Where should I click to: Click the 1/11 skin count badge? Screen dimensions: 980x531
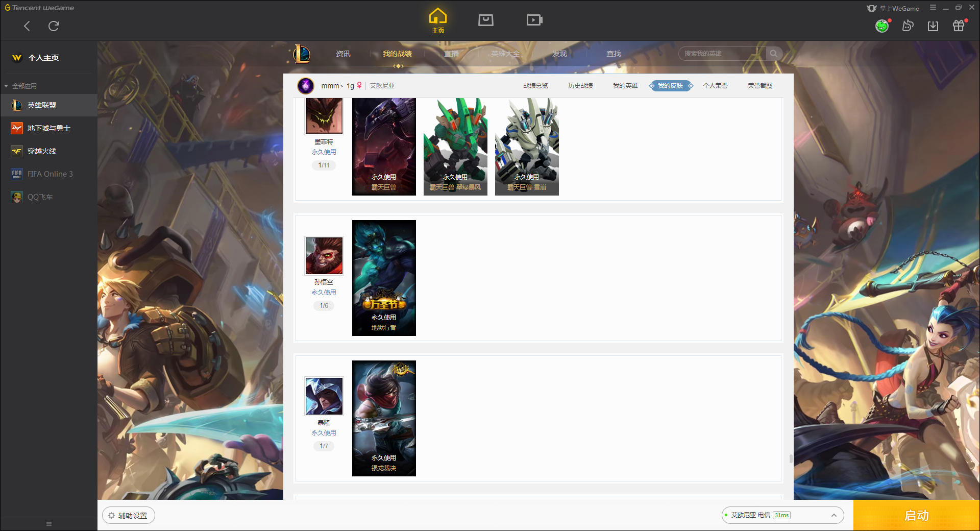324,165
